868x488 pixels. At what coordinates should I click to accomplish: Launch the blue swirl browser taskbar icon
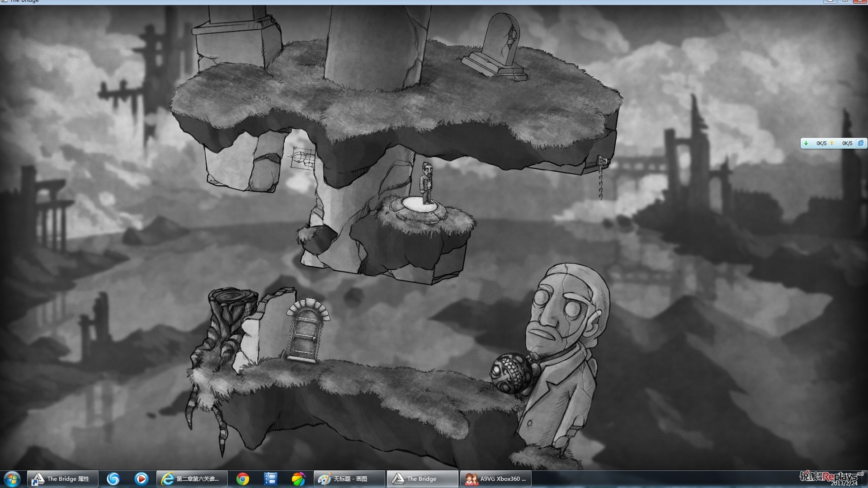click(x=113, y=479)
